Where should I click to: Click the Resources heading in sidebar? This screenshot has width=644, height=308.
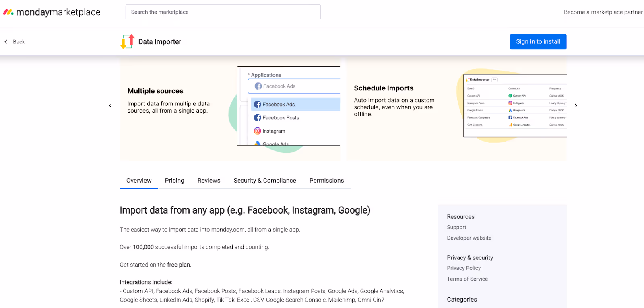pos(460,217)
